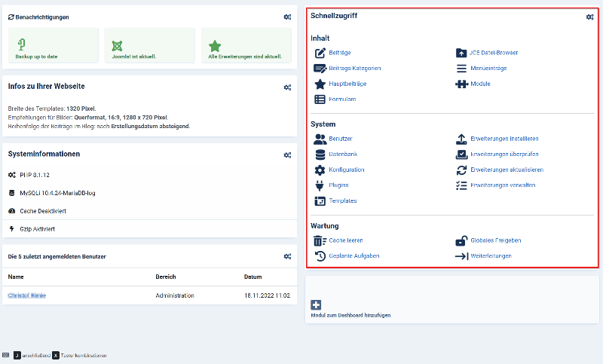603x364 pixels.
Task: Open the Plugins link
Action: [x=338, y=185]
